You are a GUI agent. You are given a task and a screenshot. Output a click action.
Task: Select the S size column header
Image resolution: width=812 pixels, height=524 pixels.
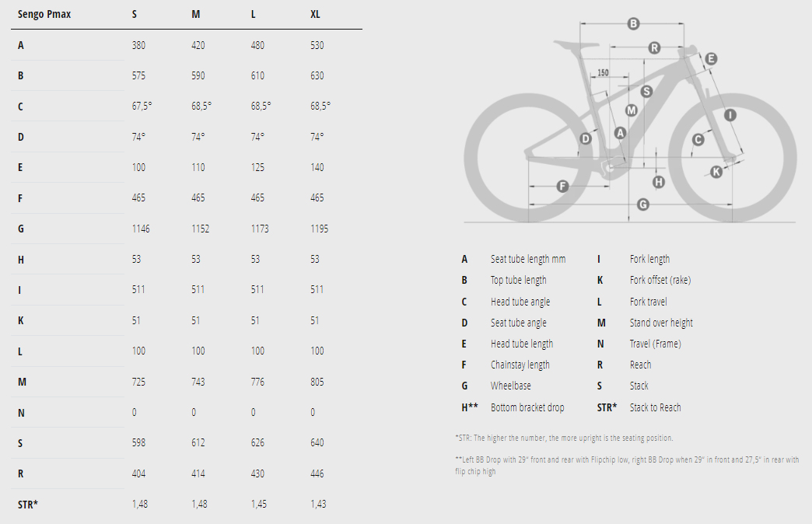pyautogui.click(x=135, y=14)
